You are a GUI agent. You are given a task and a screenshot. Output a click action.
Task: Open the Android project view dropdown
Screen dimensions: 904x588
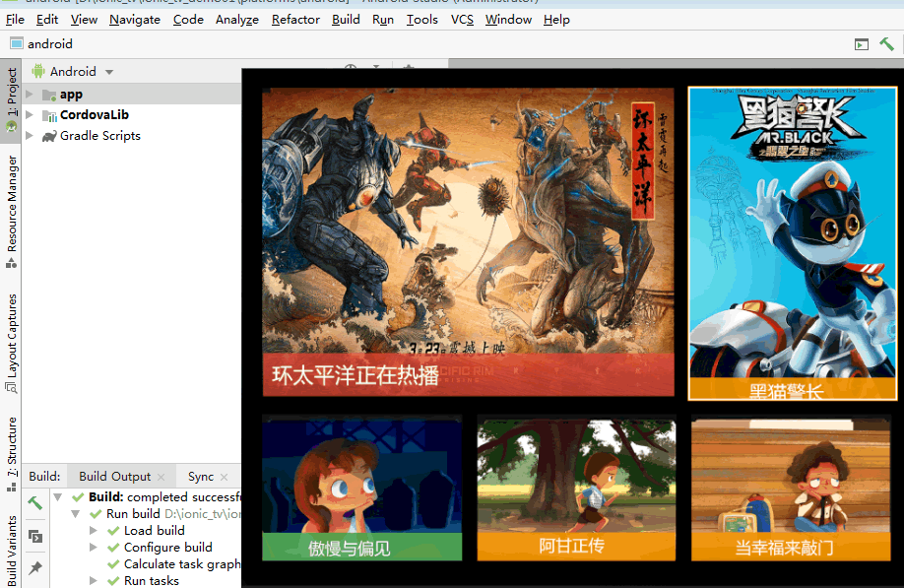click(x=109, y=72)
